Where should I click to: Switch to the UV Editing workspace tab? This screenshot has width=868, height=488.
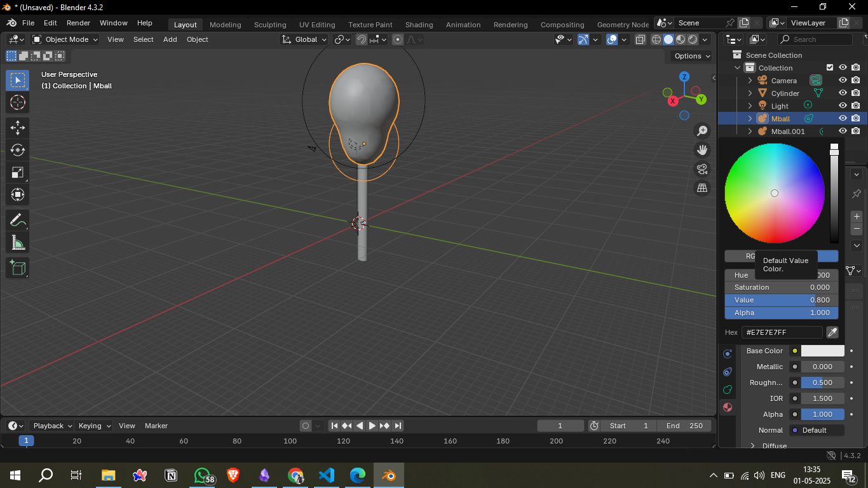(317, 25)
